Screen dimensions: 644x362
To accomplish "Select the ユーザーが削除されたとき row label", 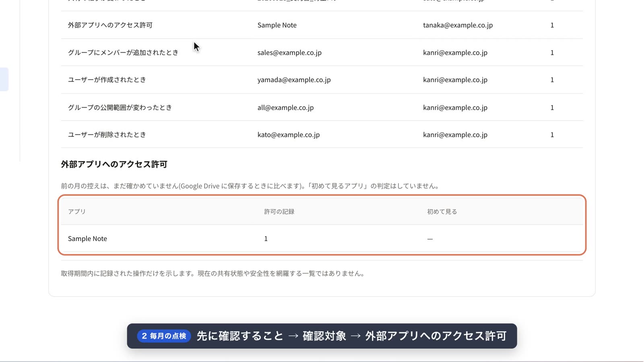I will click(x=107, y=134).
